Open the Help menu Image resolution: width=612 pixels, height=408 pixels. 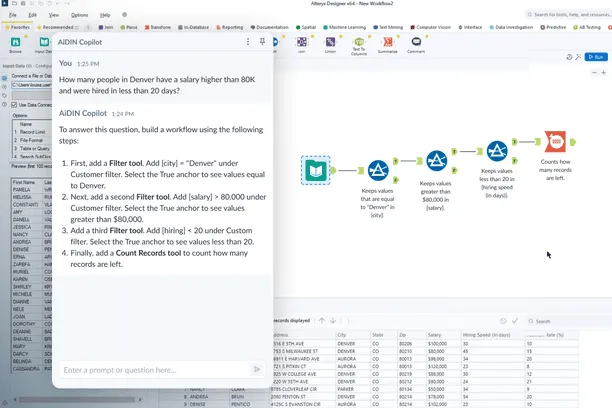pos(105,15)
